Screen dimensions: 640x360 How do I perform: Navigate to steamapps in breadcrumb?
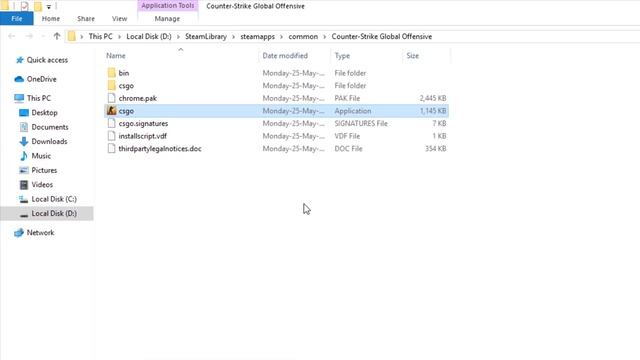click(x=258, y=36)
